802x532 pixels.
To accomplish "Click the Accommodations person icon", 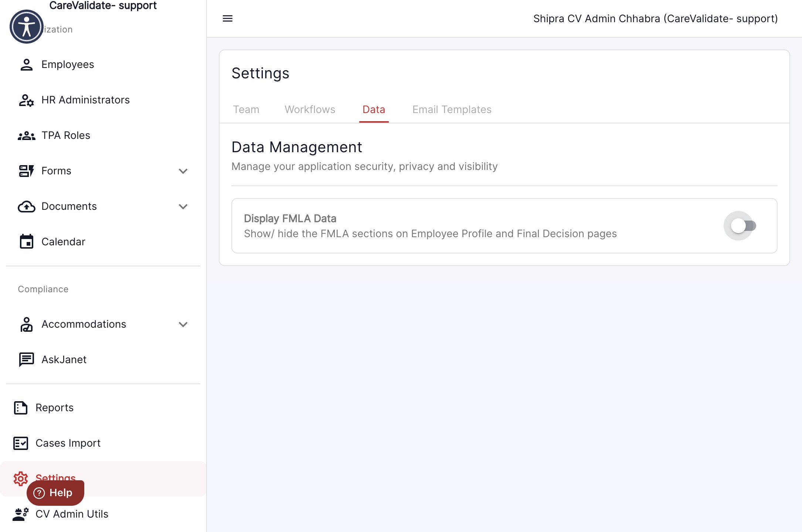I will [x=26, y=324].
